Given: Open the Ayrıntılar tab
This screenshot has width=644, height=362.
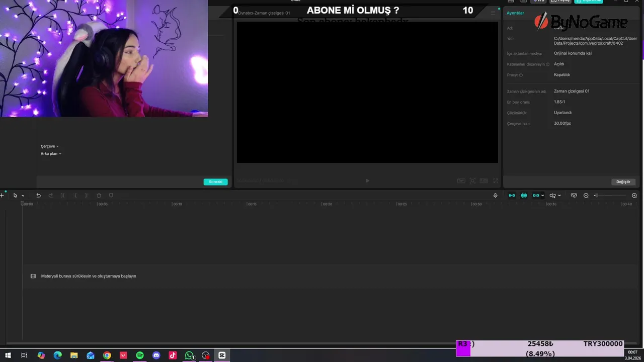Looking at the screenshot, I should (x=515, y=13).
